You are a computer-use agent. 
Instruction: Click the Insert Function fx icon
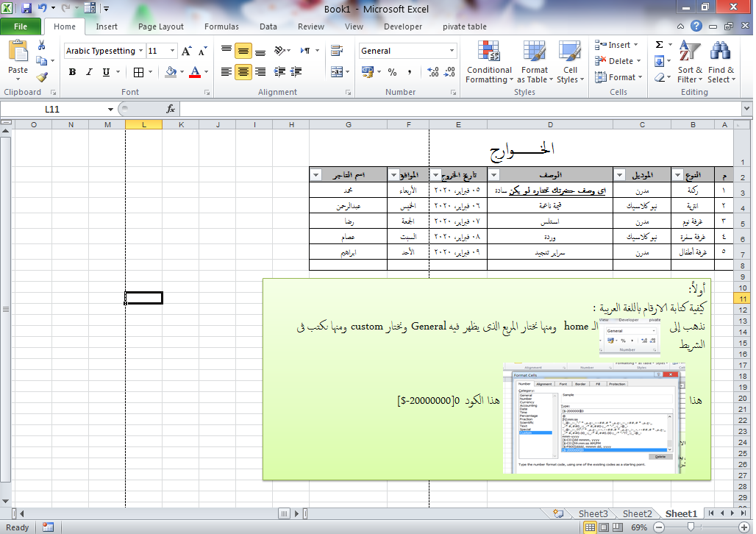171,109
